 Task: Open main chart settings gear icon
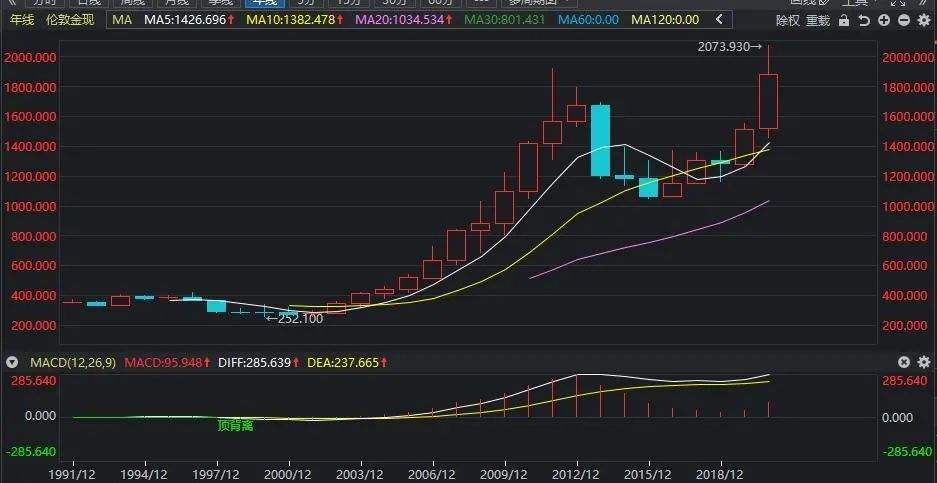pyautogui.click(x=924, y=21)
